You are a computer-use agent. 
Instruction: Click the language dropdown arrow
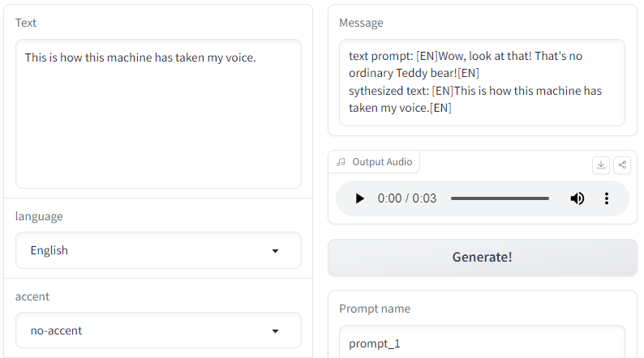pyautogui.click(x=275, y=251)
